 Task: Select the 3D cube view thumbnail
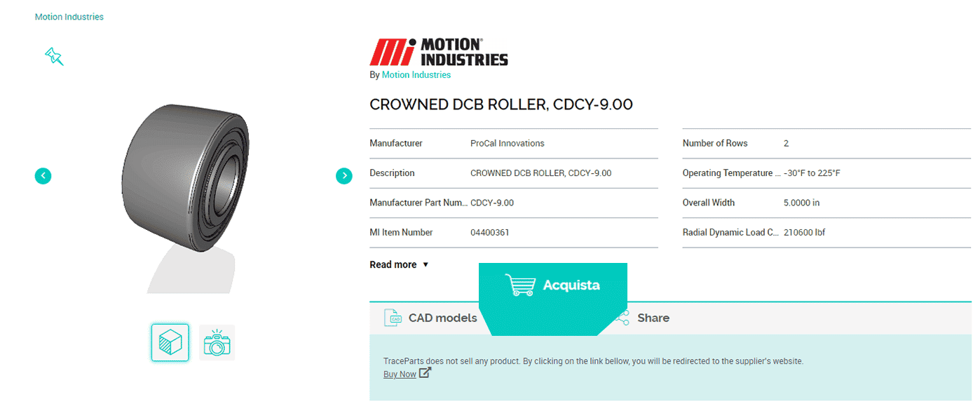tap(170, 342)
